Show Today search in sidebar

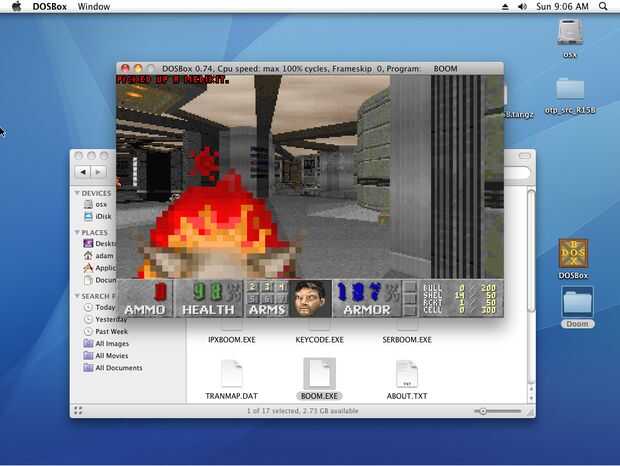[99, 307]
